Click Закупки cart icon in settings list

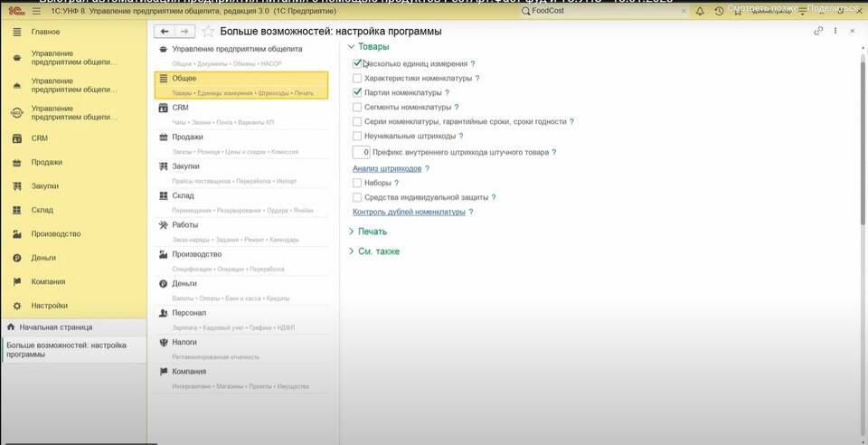click(164, 166)
